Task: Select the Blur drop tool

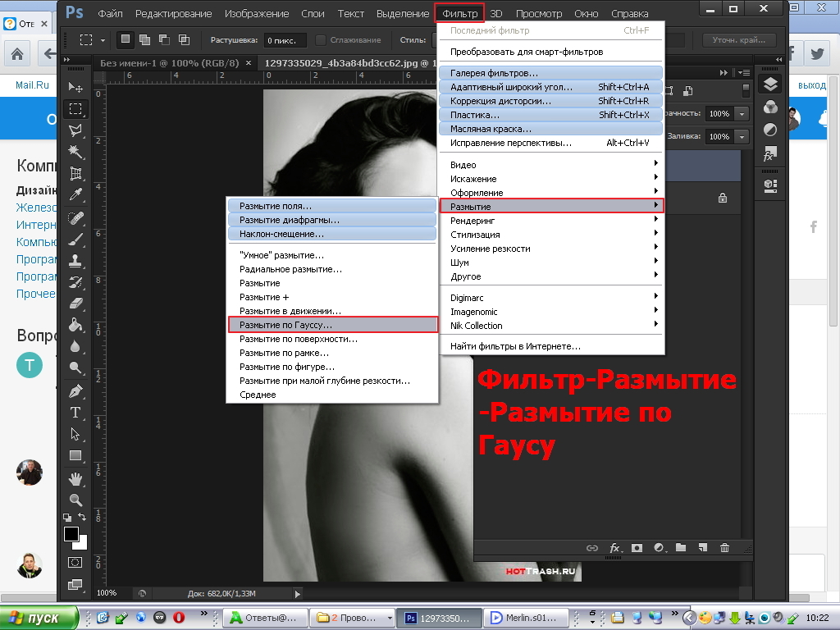Action: coord(75,346)
